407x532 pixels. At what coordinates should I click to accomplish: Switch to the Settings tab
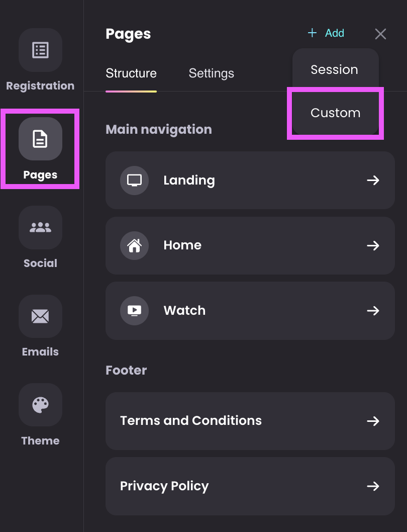click(x=212, y=73)
